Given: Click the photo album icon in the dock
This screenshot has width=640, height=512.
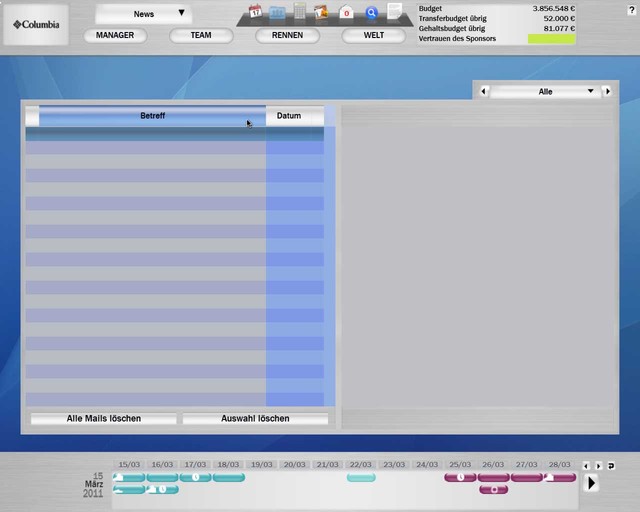Looking at the screenshot, I should coord(321,13).
